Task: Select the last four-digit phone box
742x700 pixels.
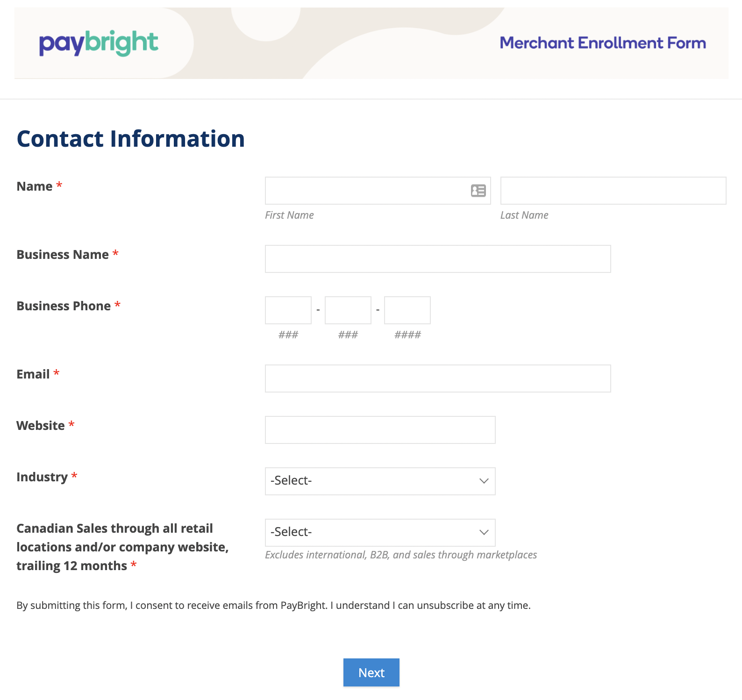Action: [x=407, y=310]
